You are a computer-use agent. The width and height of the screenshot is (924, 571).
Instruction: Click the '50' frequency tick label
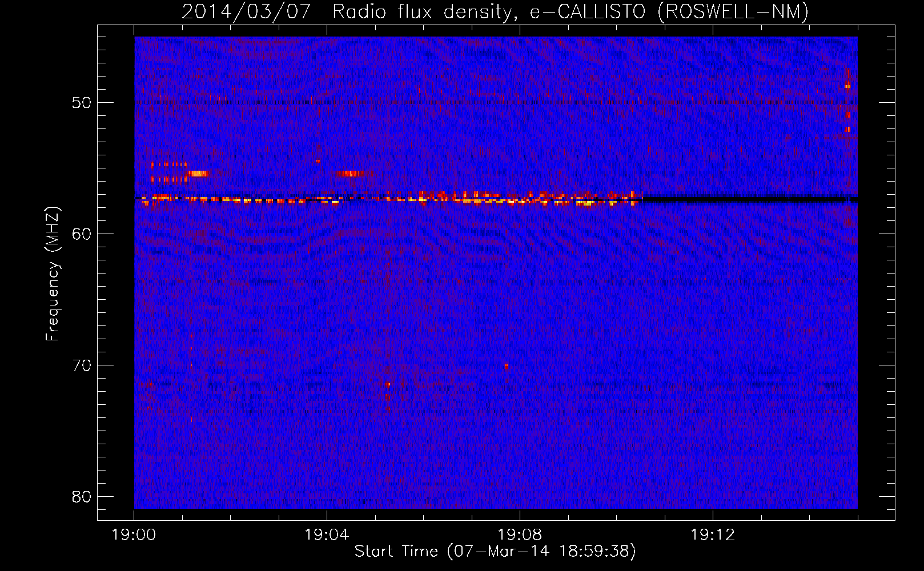(x=82, y=103)
